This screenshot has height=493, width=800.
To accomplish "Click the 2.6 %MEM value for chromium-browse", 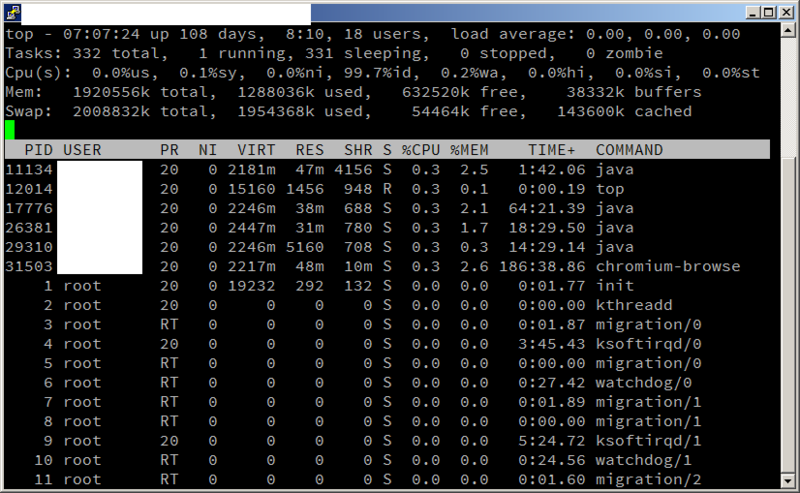I will pyautogui.click(x=474, y=266).
